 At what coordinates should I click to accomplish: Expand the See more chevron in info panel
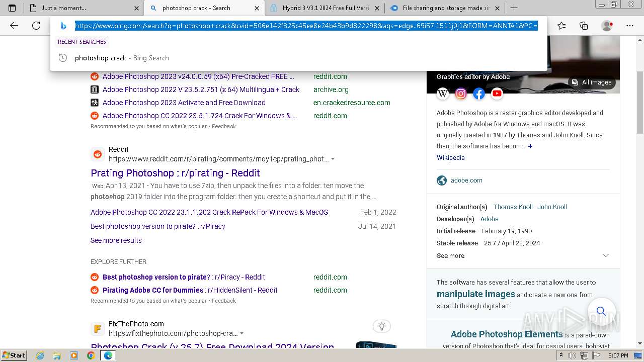pos(606,255)
